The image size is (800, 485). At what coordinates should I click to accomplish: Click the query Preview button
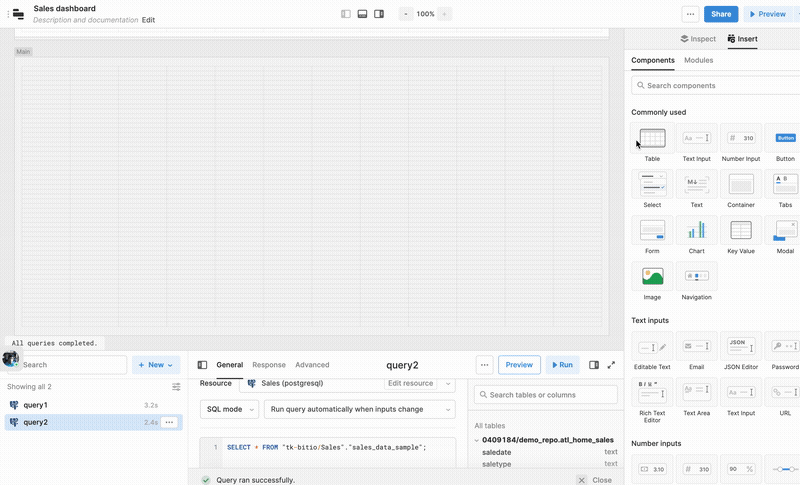coord(519,365)
